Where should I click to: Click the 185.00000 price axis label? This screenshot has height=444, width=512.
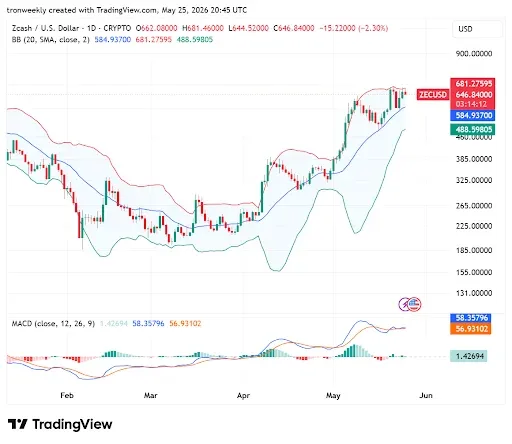(474, 250)
